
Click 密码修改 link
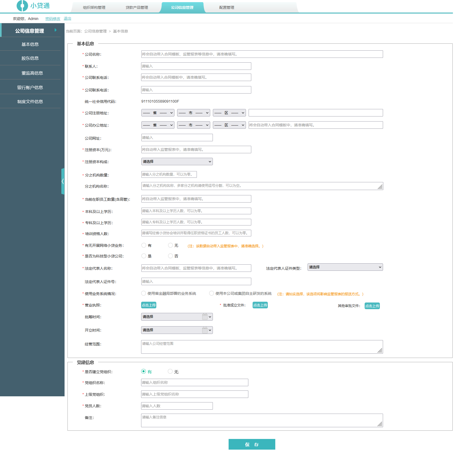tap(53, 19)
